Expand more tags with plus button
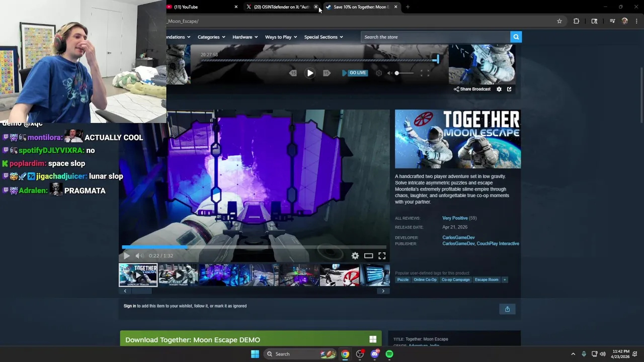The height and width of the screenshot is (362, 644). 505,280
